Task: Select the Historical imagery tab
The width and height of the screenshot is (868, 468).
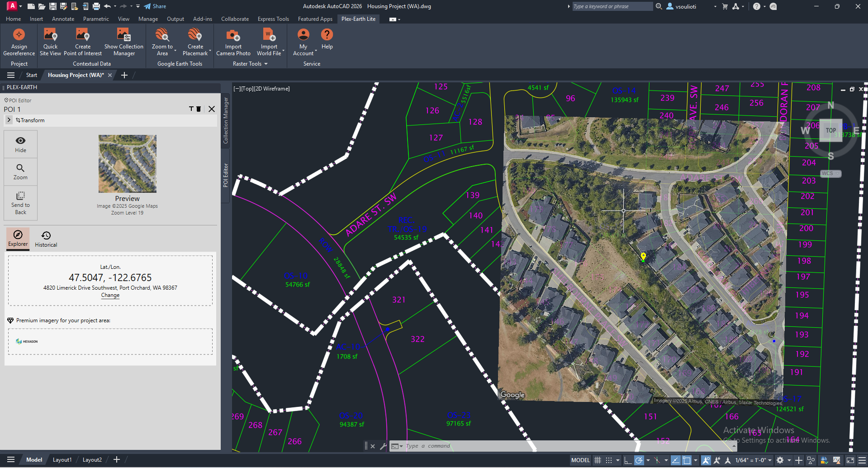Action: click(46, 239)
